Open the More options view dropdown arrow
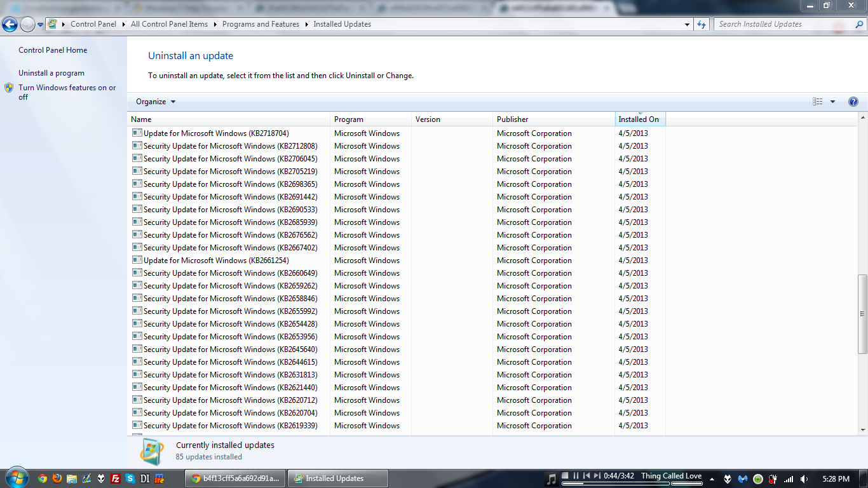This screenshot has width=868, height=488. click(832, 102)
